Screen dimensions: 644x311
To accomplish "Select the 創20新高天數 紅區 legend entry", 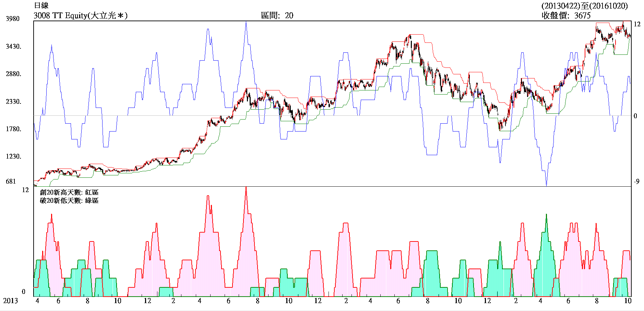I will (x=69, y=192).
